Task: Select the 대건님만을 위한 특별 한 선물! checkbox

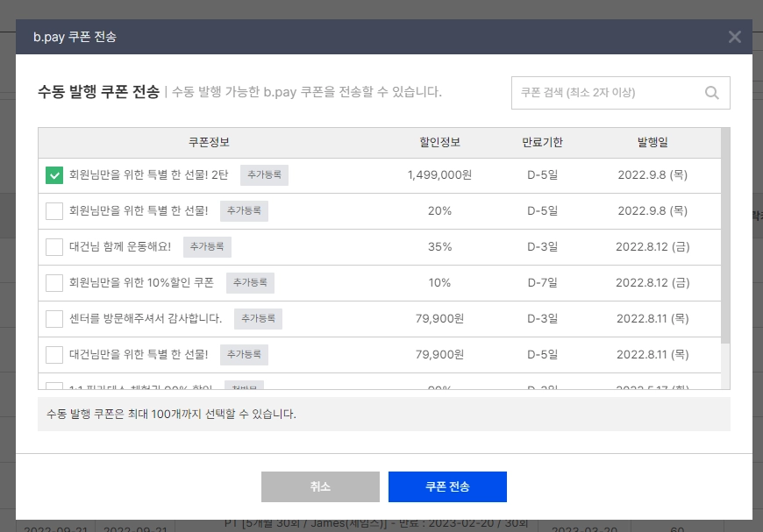Action: [54, 355]
